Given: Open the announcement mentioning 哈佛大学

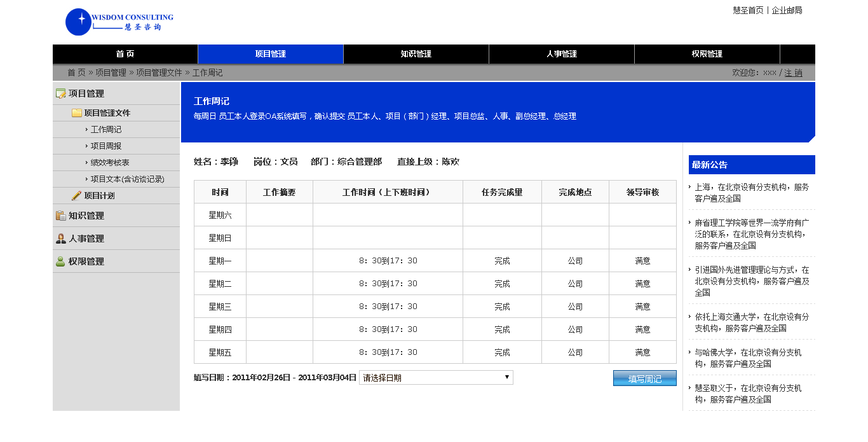Looking at the screenshot, I should click(x=748, y=358).
